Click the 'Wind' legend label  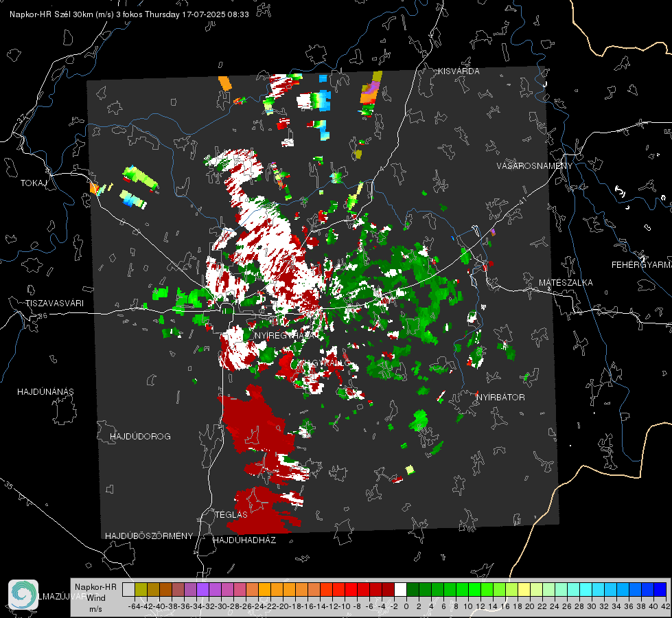tap(96, 597)
